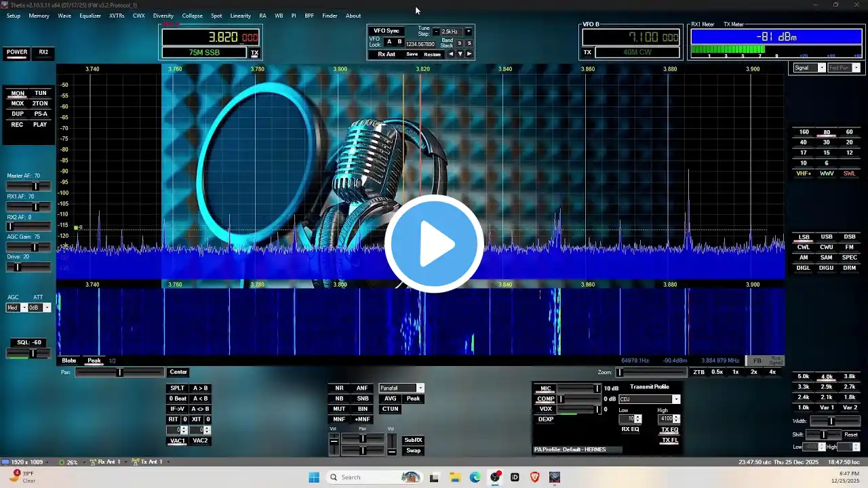The image size is (868, 488).
Task: Click the Swap button
Action: point(413,451)
